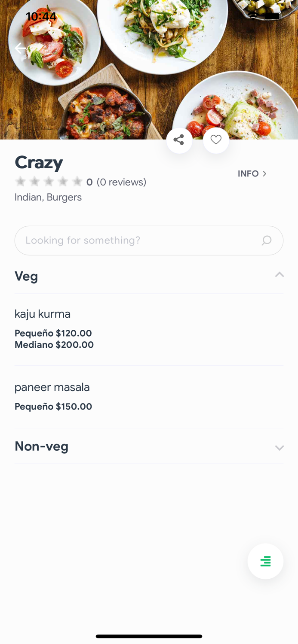Favorite the restaurant with the heart icon
Screen dimensions: 298x644
[216, 140]
